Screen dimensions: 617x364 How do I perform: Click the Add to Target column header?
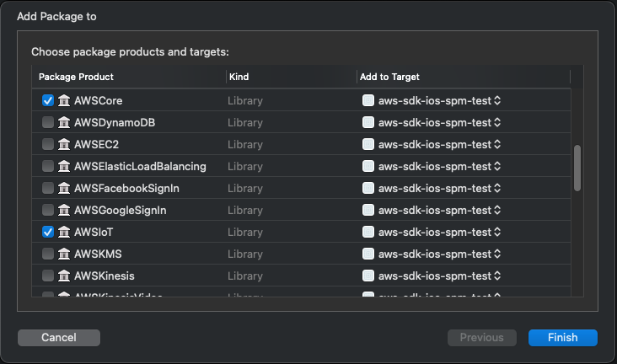tap(464, 77)
